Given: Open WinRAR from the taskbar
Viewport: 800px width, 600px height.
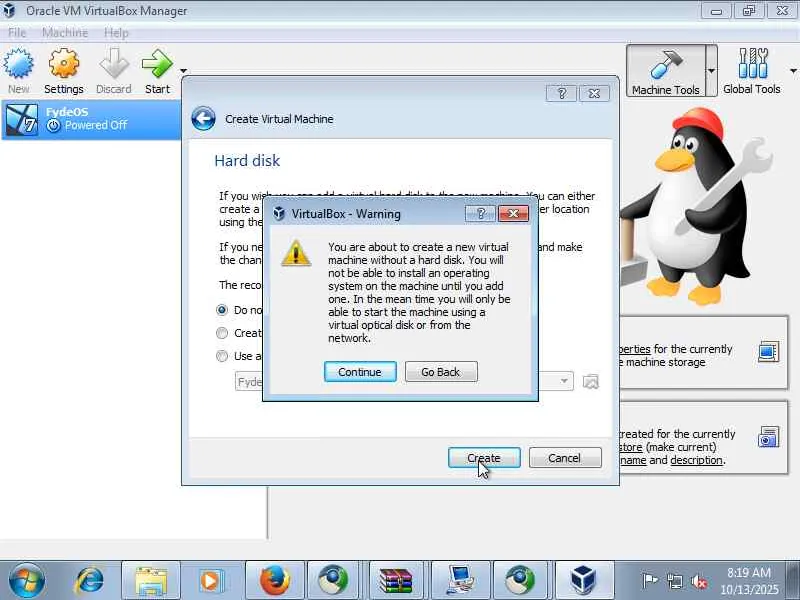Looking at the screenshot, I should coord(396,580).
